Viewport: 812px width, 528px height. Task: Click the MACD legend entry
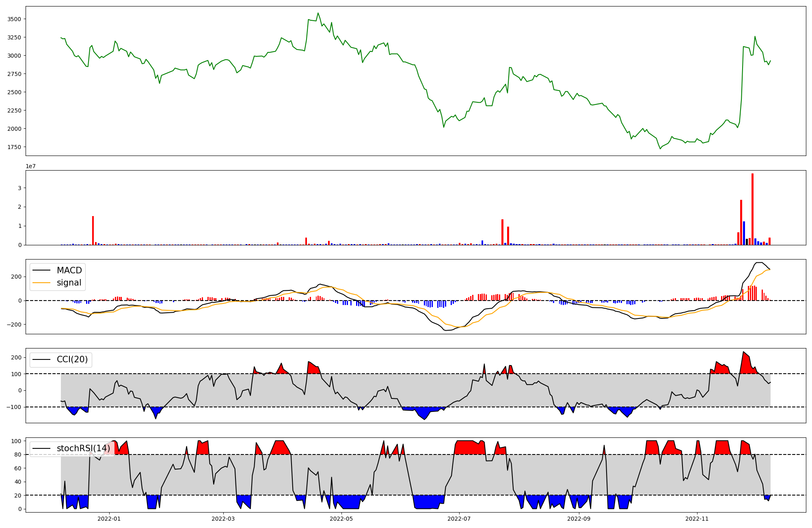pos(69,270)
